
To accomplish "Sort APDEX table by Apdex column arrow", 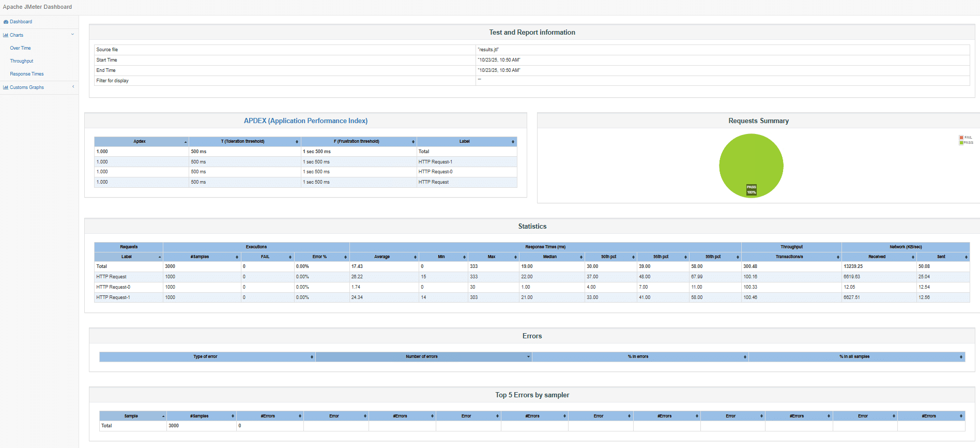I will click(x=186, y=142).
